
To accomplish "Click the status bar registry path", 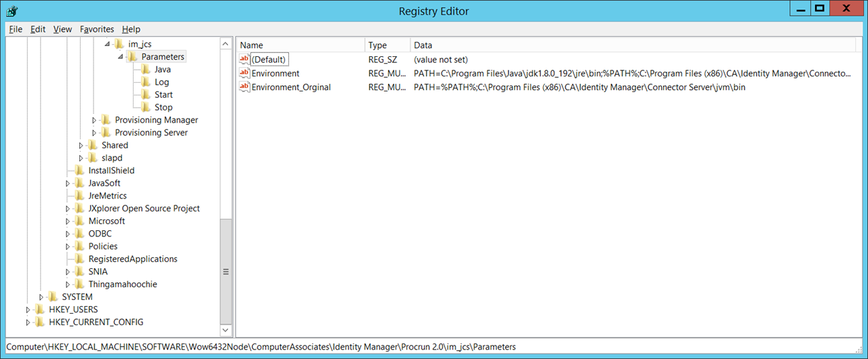I will [x=260, y=347].
